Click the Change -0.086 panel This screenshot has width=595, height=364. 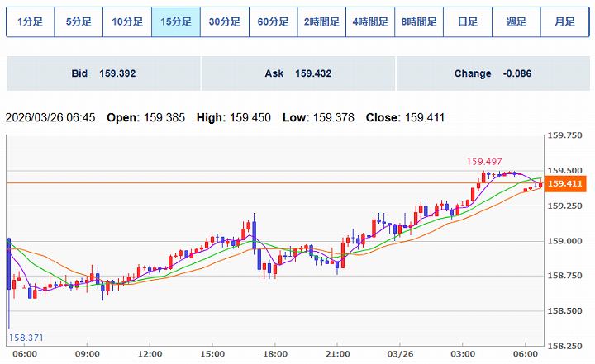(x=493, y=73)
